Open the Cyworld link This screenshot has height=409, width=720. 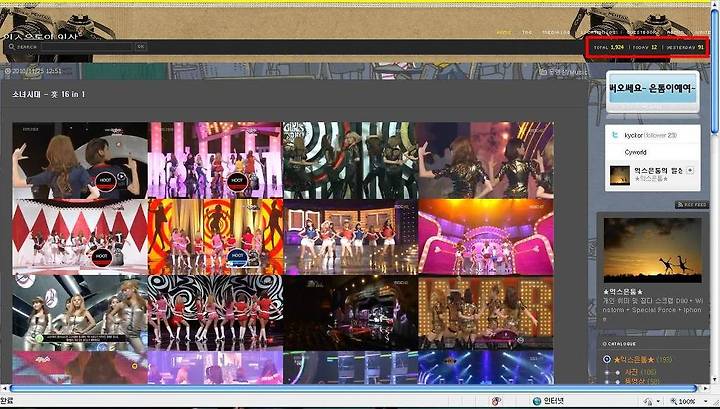pos(636,152)
